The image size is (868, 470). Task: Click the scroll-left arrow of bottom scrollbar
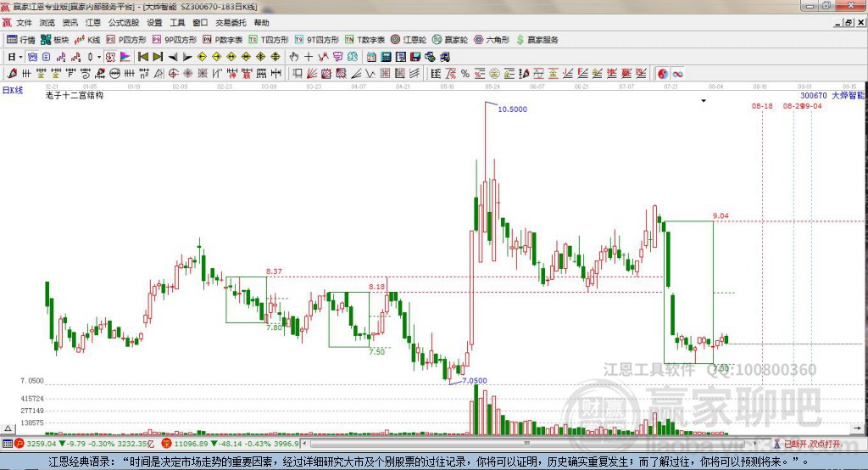305,444
